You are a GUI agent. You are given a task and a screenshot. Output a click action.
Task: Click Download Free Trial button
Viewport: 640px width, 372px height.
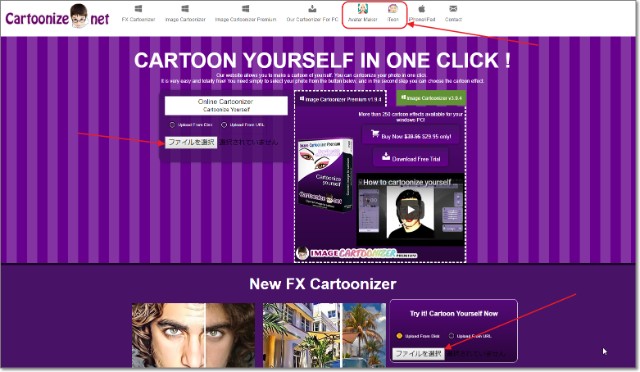click(x=411, y=158)
